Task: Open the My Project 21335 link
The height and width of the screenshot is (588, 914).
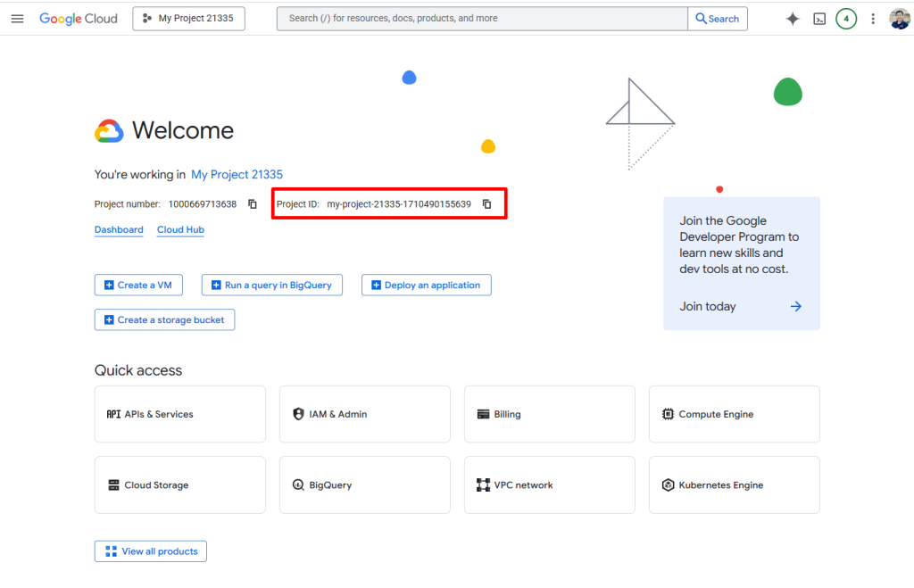Action: 237,174
